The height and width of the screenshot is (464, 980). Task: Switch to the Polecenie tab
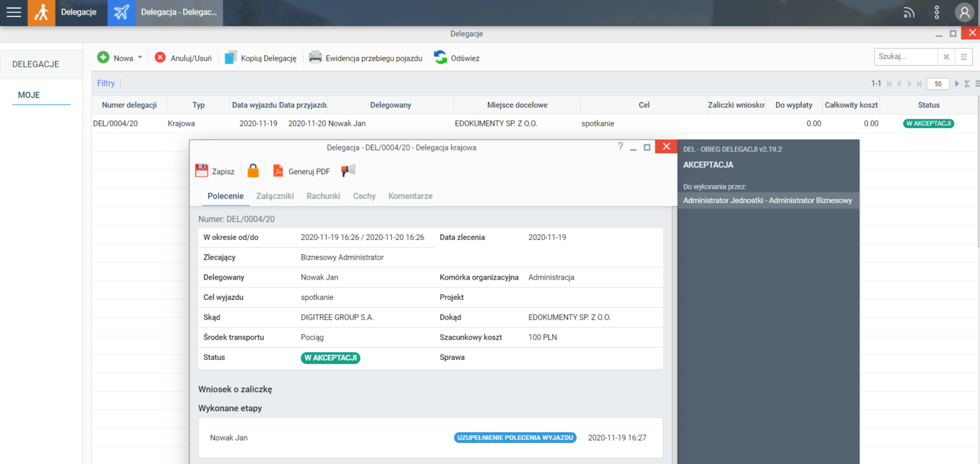pyautogui.click(x=226, y=196)
